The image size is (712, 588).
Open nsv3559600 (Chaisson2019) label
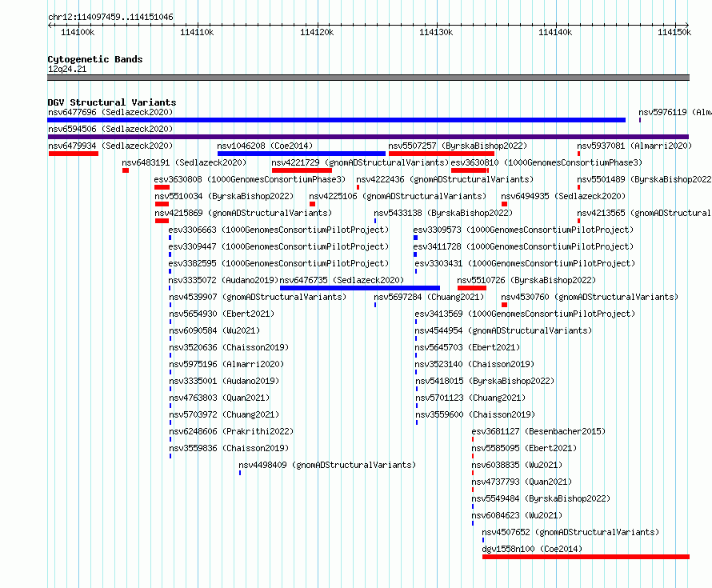pyautogui.click(x=476, y=414)
